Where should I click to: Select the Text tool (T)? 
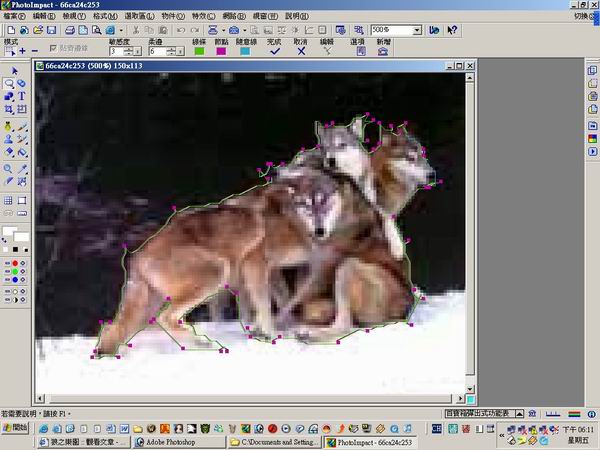(22, 96)
